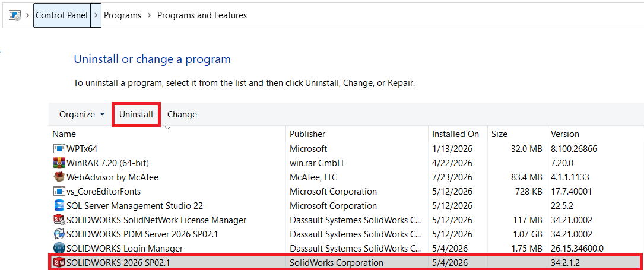Select the WPTx64 row name
This screenshot has width=644, height=270.
82,148
